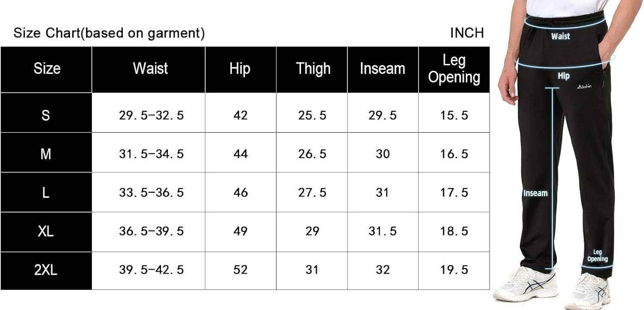The image size is (644, 310).
Task: Click the thigh value 27.5 cell
Action: click(312, 192)
